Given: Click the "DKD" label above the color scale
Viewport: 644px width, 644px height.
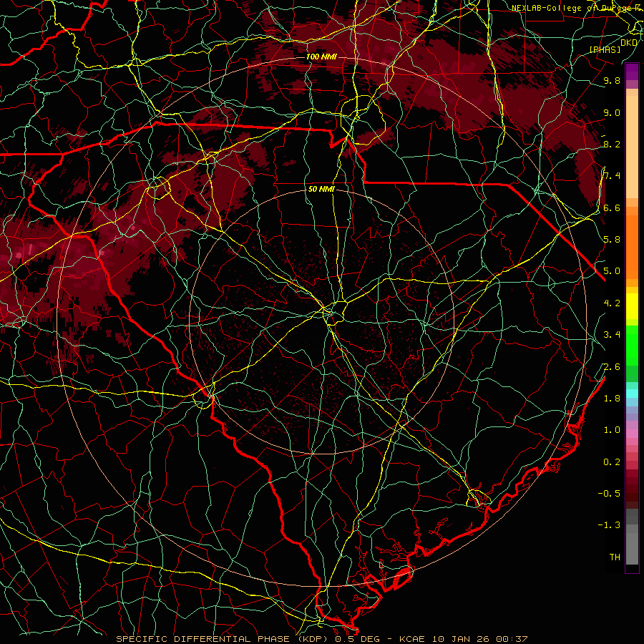Looking at the screenshot, I should [629, 43].
